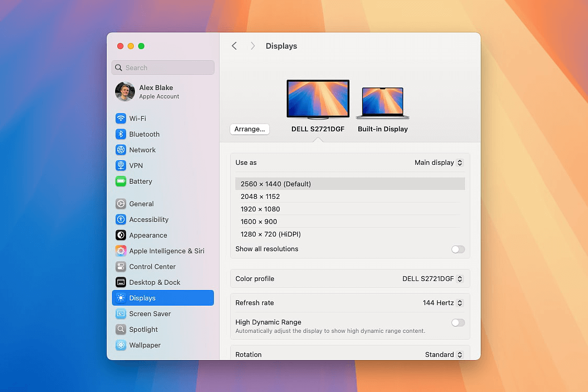The image size is (588, 392).
Task: Click the Bluetooth sidebar icon
Action: point(121,135)
